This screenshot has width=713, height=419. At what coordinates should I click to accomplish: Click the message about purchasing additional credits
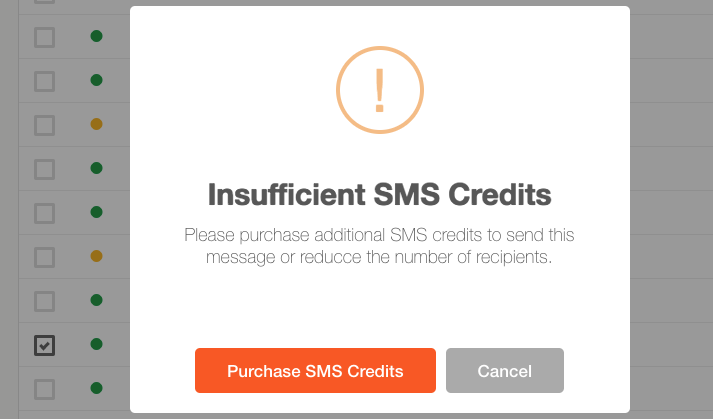[x=379, y=246]
